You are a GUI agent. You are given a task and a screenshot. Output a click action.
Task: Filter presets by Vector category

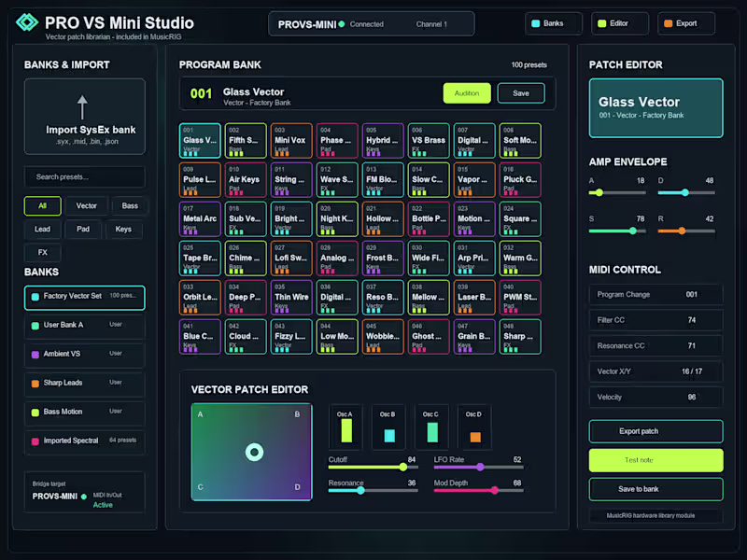click(x=86, y=205)
